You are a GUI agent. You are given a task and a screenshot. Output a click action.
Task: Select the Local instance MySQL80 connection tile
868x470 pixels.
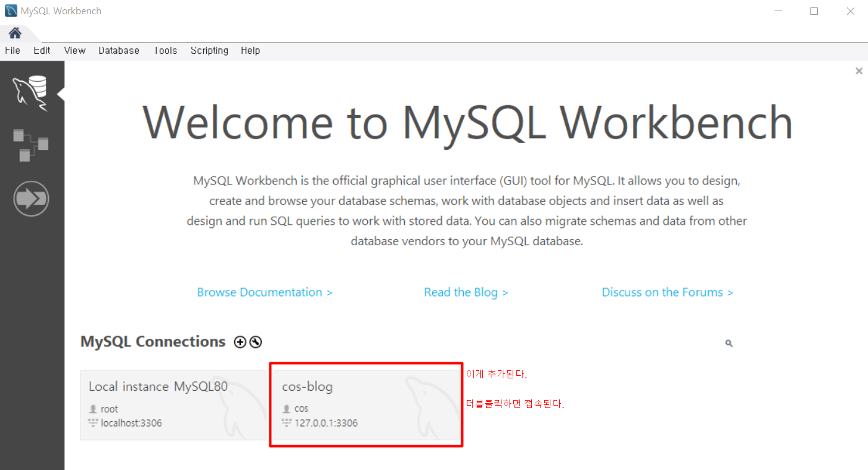coord(173,405)
